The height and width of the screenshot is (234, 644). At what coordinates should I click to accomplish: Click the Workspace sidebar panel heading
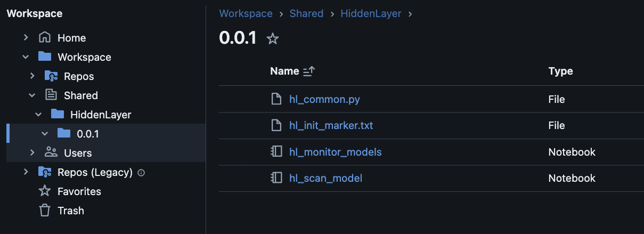[x=34, y=13]
